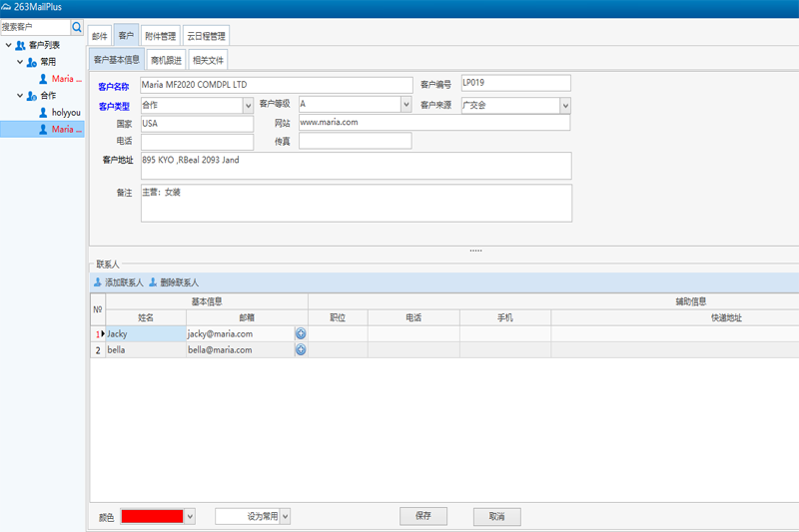Screen dimensions: 799x532
Task: Collapse the 合作 group node
Action: coord(20,96)
